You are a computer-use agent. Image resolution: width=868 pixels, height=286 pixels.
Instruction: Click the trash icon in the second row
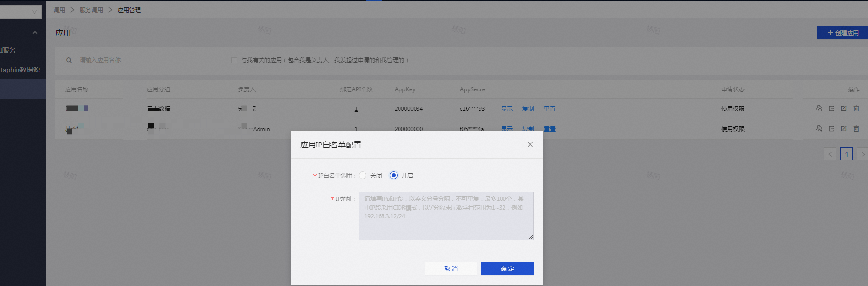click(856, 129)
